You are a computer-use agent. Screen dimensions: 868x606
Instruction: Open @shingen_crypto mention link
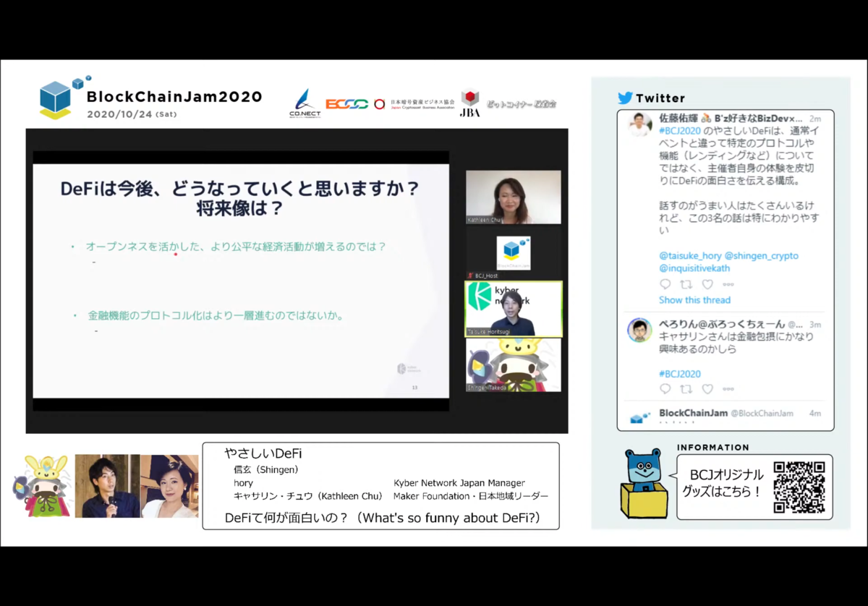coord(762,256)
